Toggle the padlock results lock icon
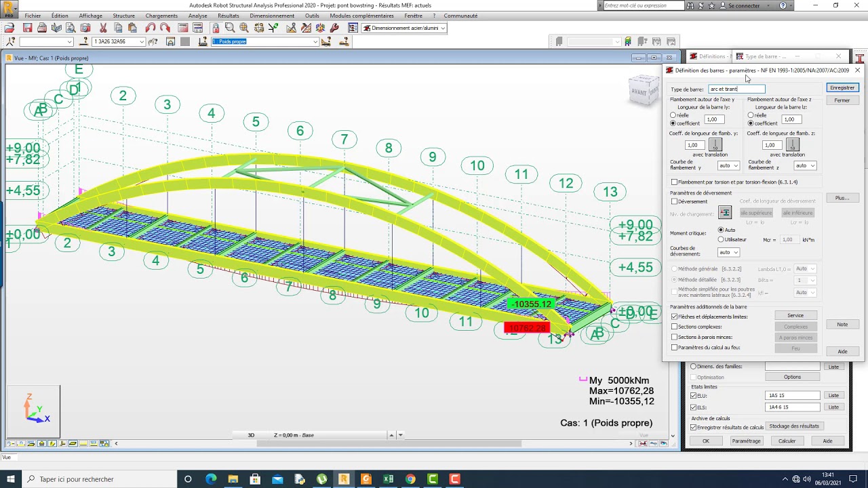The width and height of the screenshot is (868, 488). [x=216, y=28]
